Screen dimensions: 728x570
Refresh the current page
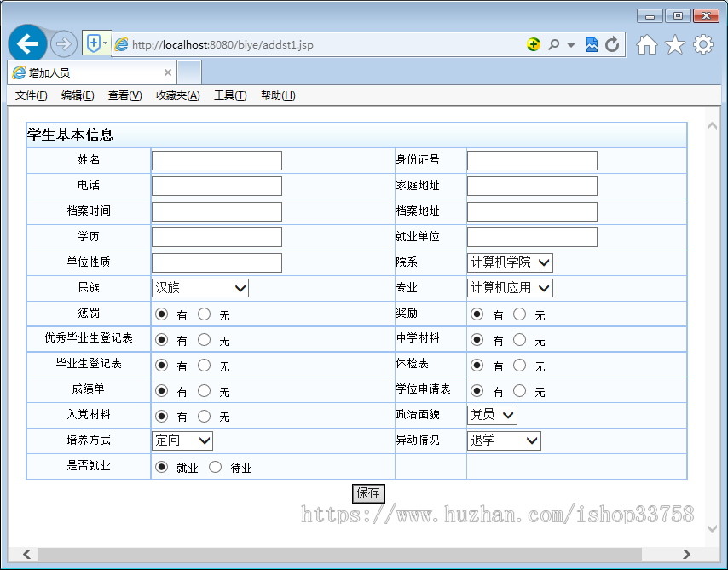(614, 44)
